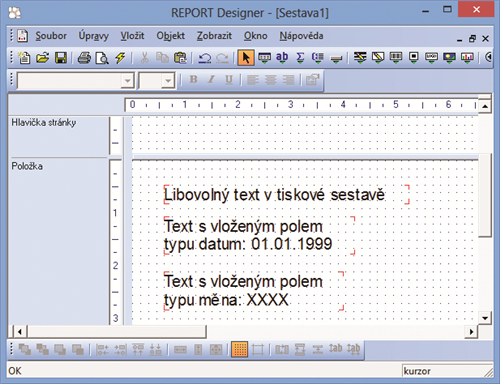Image resolution: width=500 pixels, height=384 pixels.
Task: Undo the last action
Action: click(x=205, y=58)
